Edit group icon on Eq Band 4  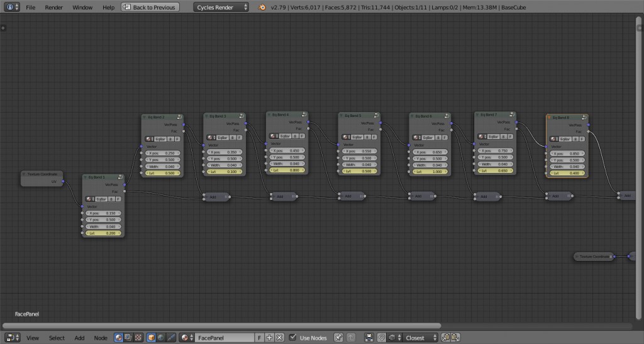pyautogui.click(x=304, y=114)
